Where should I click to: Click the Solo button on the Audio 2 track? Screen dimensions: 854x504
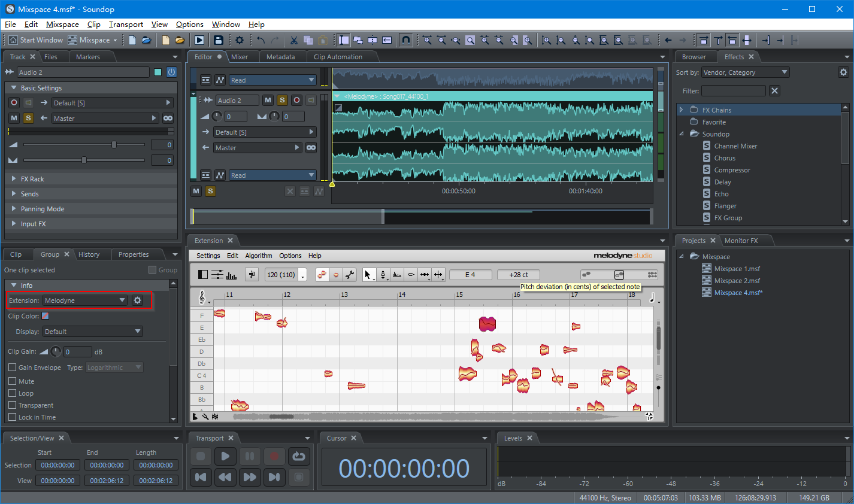[282, 101]
